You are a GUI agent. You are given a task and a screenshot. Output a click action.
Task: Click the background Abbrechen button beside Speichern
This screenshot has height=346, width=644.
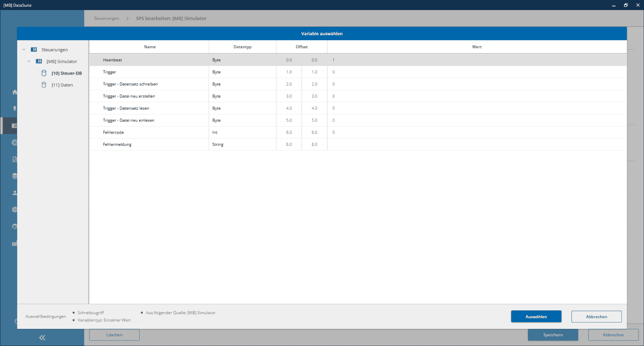(x=613, y=335)
